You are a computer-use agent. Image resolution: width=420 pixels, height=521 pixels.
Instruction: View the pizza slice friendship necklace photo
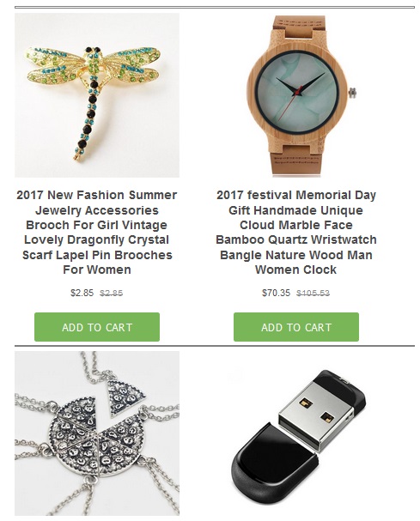coord(97,433)
